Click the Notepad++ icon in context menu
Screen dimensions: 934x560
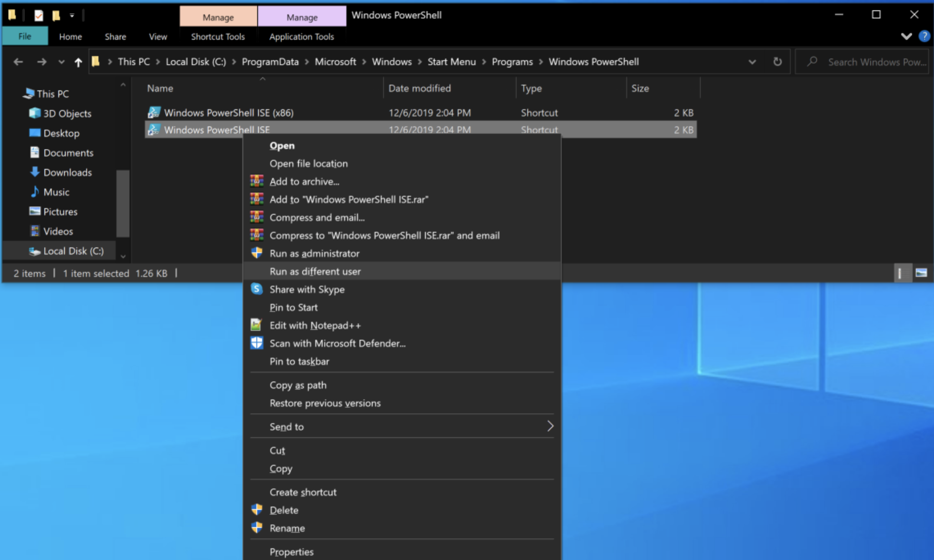click(256, 325)
